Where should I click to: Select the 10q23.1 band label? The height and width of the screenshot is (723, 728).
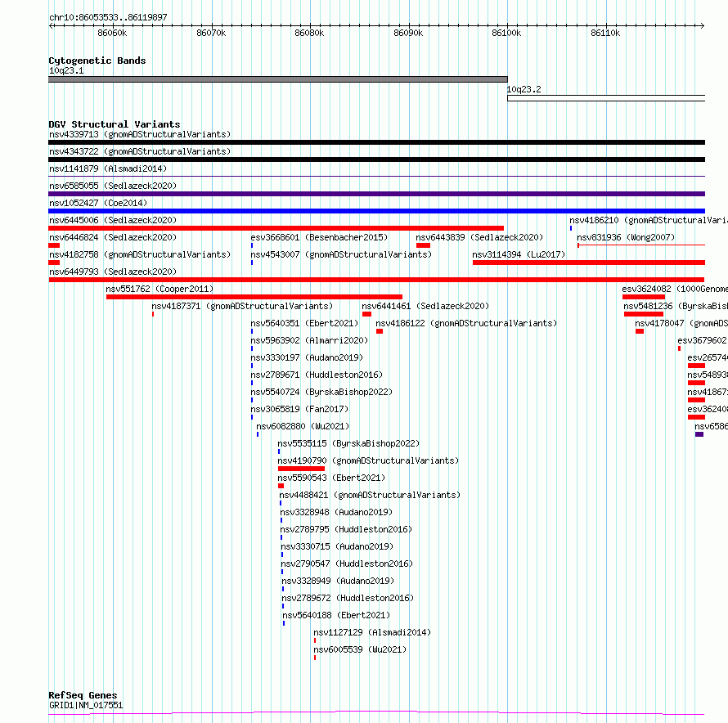(66, 70)
